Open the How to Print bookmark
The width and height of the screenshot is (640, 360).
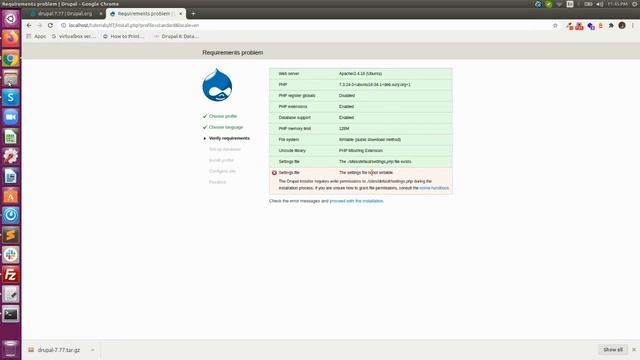click(123, 36)
